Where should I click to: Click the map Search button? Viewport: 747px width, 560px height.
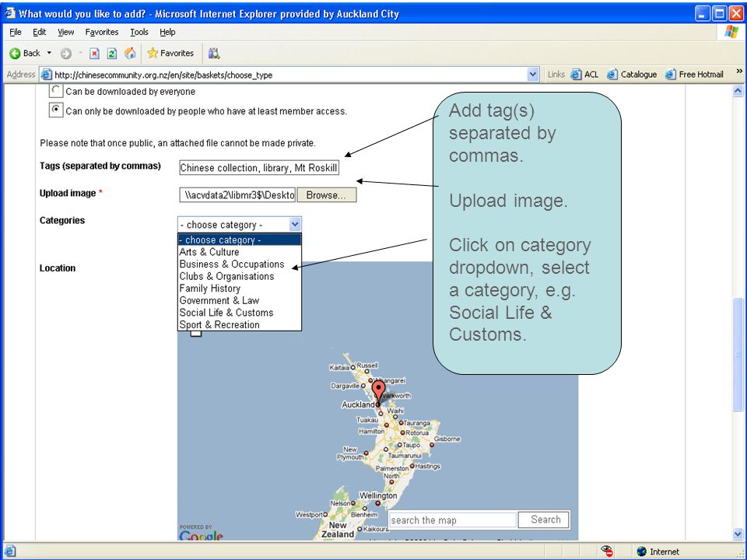(x=545, y=520)
